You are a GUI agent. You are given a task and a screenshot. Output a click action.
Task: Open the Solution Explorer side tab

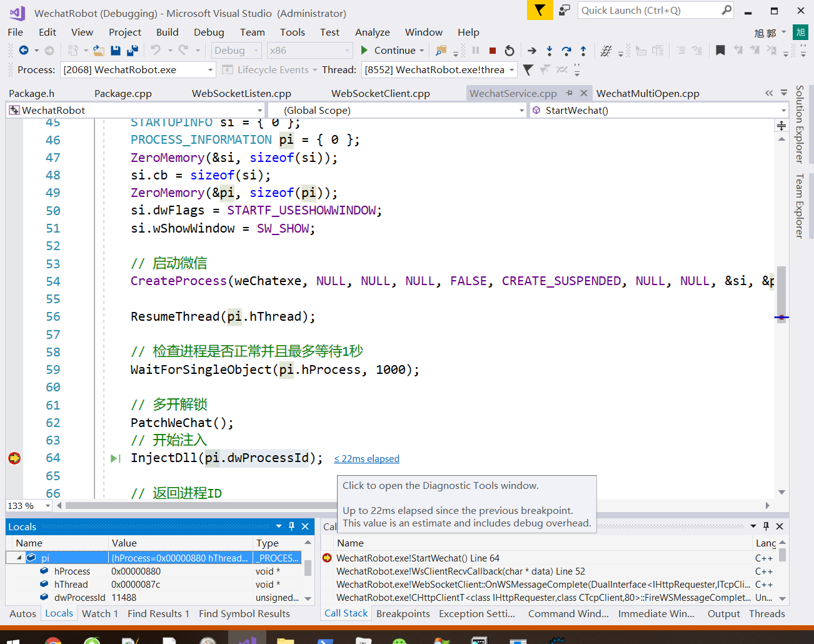pos(800,124)
